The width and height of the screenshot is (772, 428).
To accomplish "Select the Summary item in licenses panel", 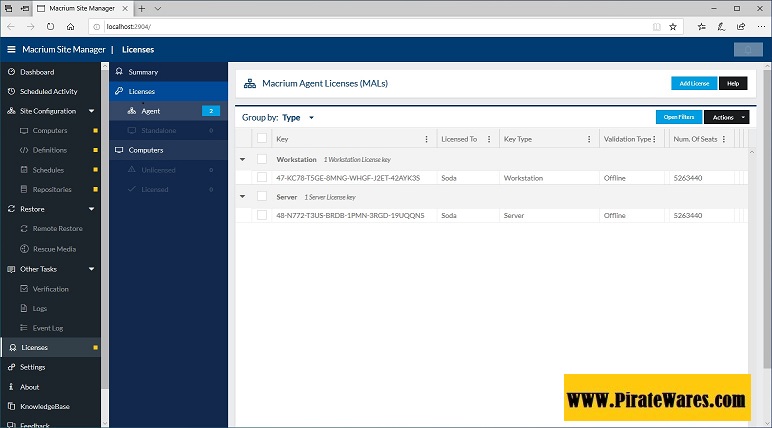I will click(143, 72).
